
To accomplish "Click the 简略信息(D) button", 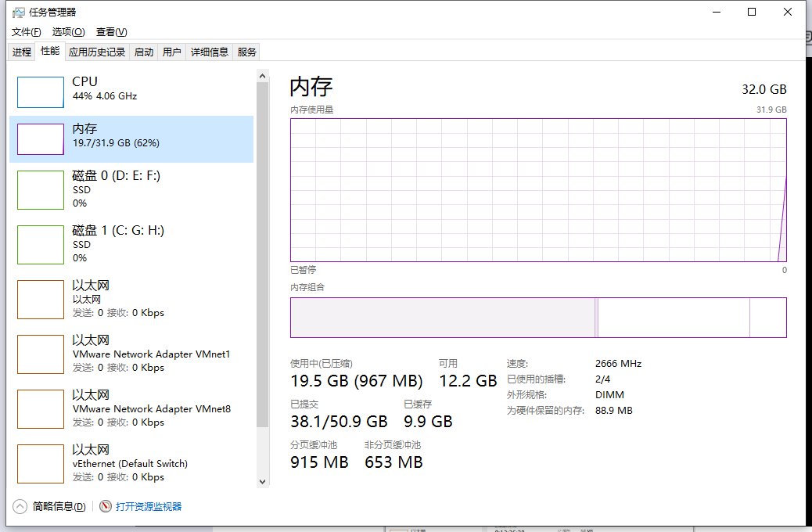I will [x=59, y=507].
